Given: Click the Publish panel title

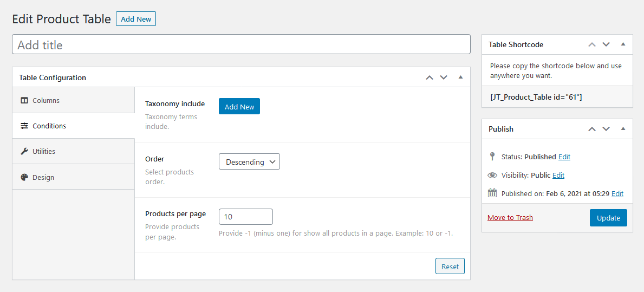Looking at the screenshot, I should (x=501, y=129).
